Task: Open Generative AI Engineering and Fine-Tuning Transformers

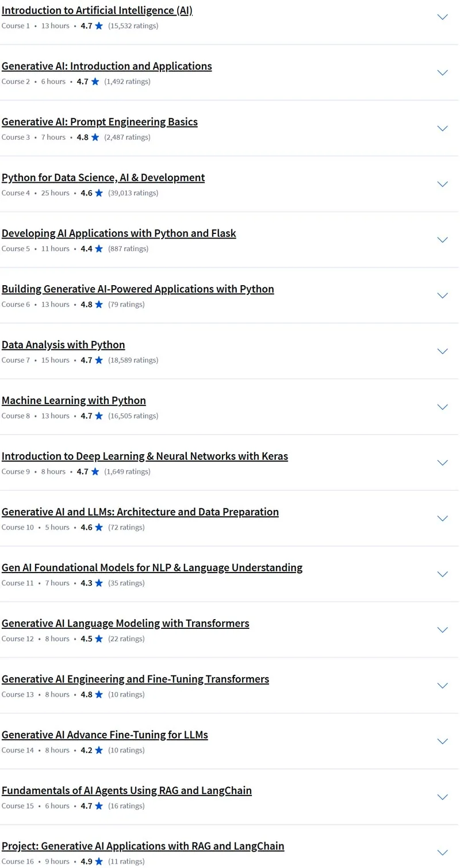Action: [135, 679]
